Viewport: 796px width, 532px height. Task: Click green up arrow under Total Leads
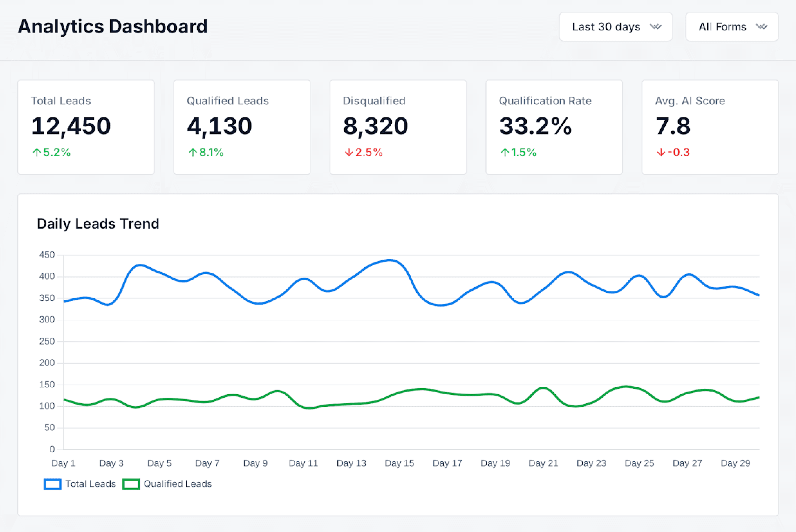coord(37,152)
